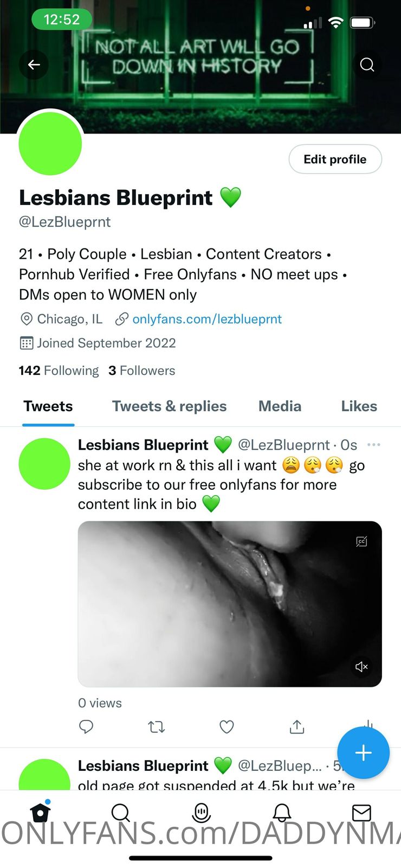This screenshot has height=868, width=401.
Task: Open the 142 Following list
Action: (59, 371)
